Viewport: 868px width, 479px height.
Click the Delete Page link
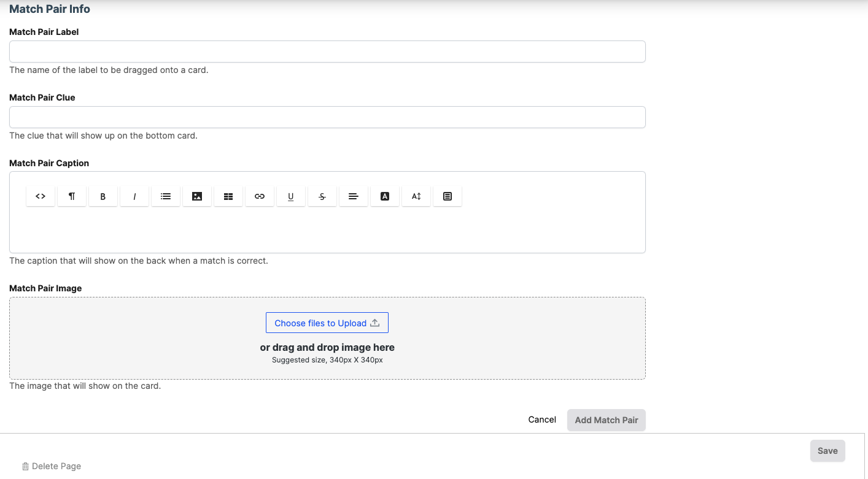click(52, 466)
